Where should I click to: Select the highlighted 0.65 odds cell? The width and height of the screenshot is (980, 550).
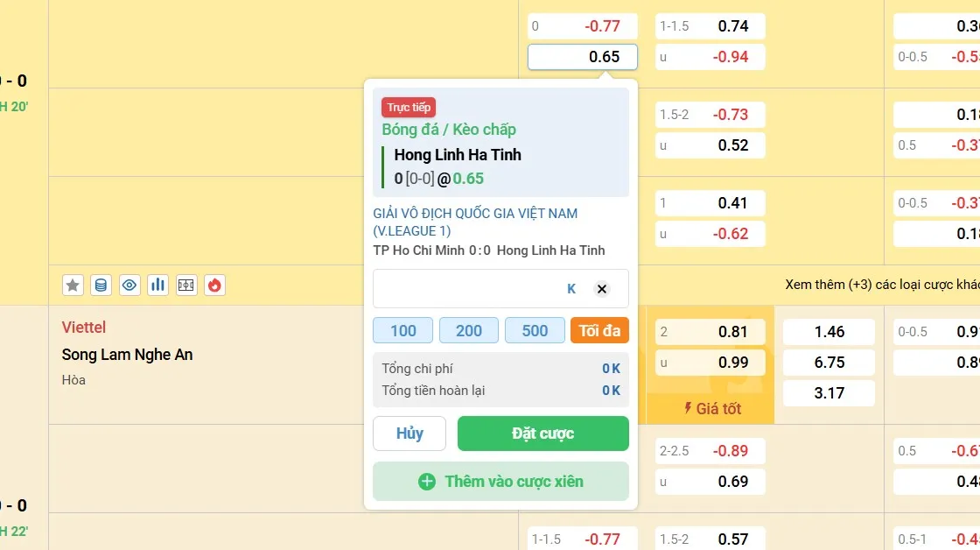click(x=583, y=57)
